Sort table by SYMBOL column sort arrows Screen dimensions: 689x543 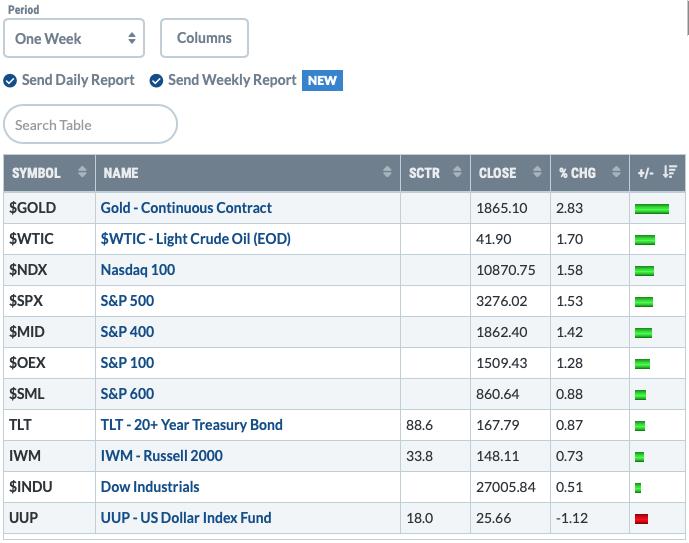pyautogui.click(x=82, y=172)
